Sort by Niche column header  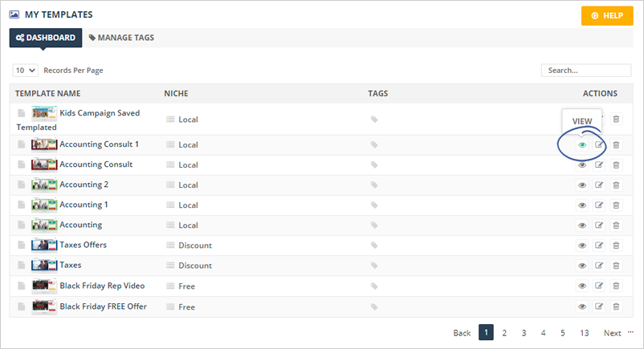pos(177,94)
